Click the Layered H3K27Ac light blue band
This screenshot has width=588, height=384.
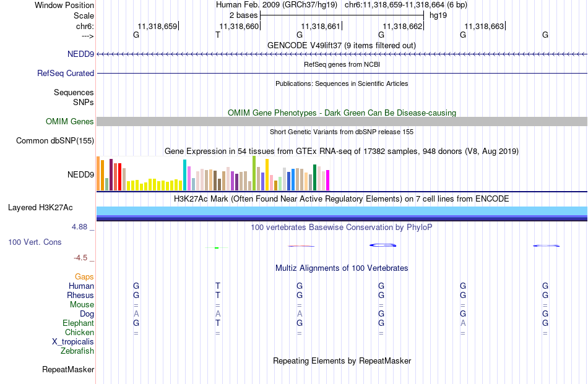[x=342, y=210]
